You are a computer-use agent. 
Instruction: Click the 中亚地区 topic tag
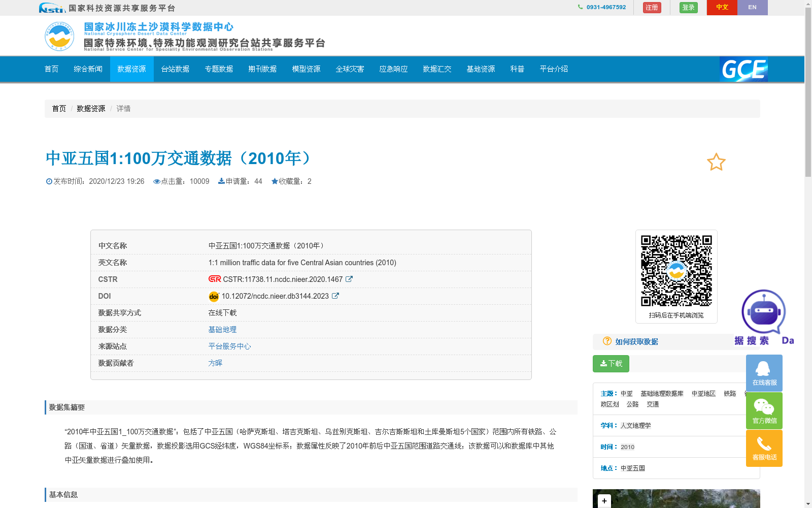[x=703, y=394]
